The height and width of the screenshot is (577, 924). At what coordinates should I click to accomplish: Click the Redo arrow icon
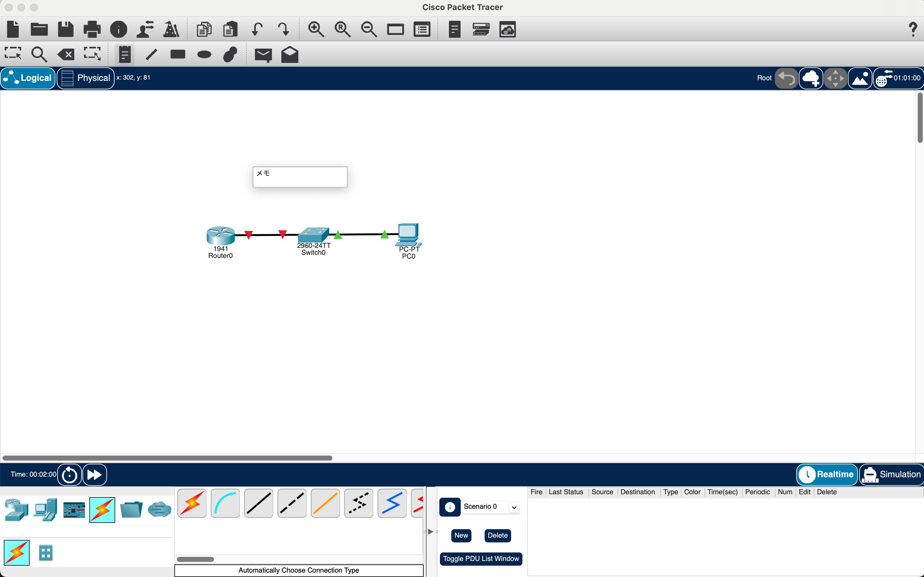283,29
